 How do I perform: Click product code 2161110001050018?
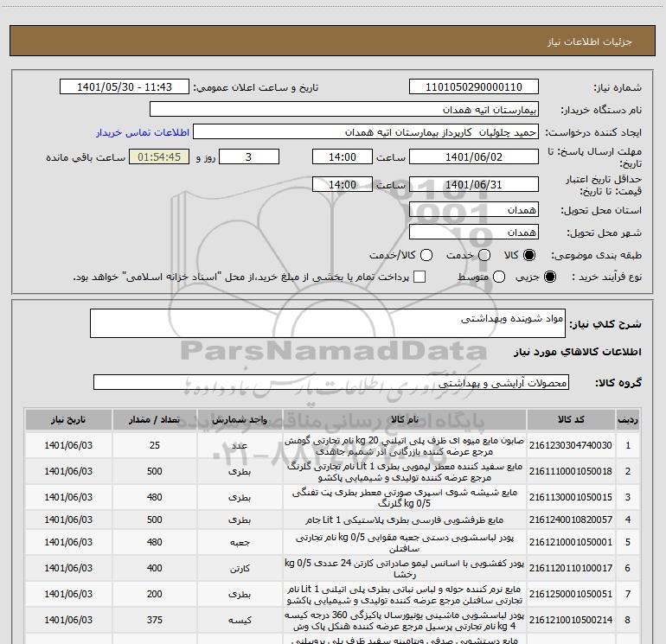pyautogui.click(x=571, y=471)
